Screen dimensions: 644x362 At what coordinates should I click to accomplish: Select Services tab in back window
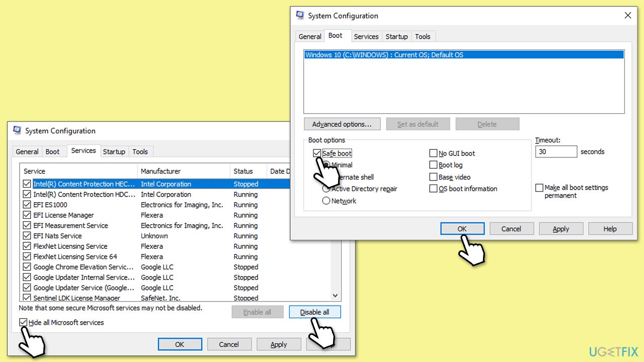pyautogui.click(x=84, y=150)
